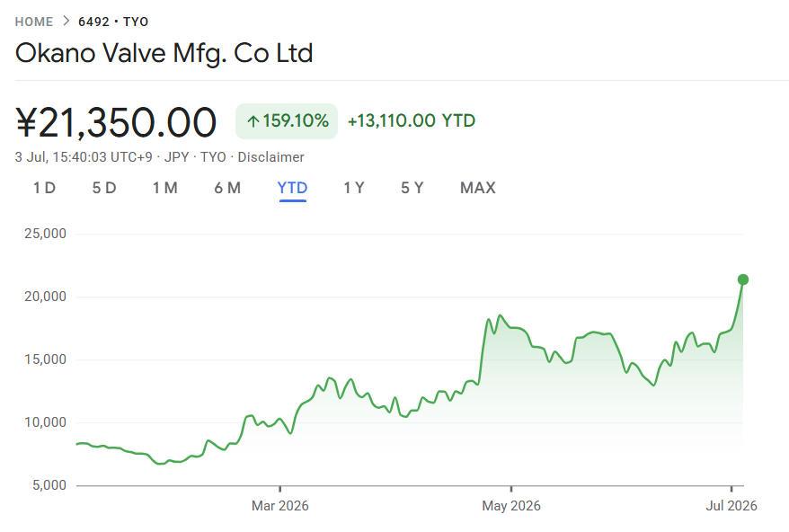Show the 5 Y price history

click(412, 188)
